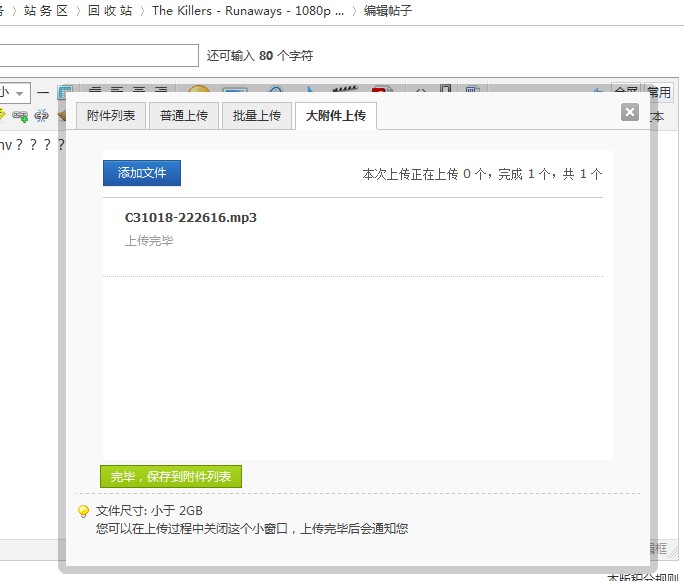Select file name C31018-222616.mp3
The width and height of the screenshot is (684, 581).
pyautogui.click(x=191, y=218)
